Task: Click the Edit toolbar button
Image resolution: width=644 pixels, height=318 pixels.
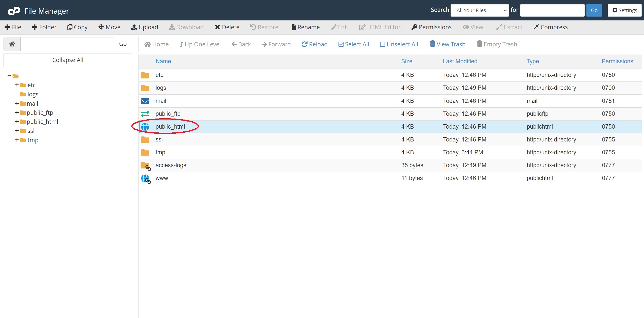Action: point(340,27)
